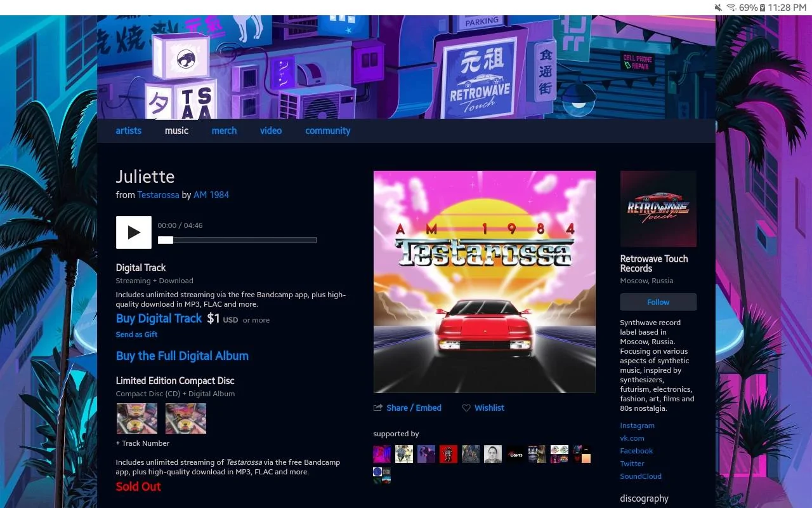Screen dimensions: 812x508
Task: Visit the vk.com link
Action: tap(632, 438)
